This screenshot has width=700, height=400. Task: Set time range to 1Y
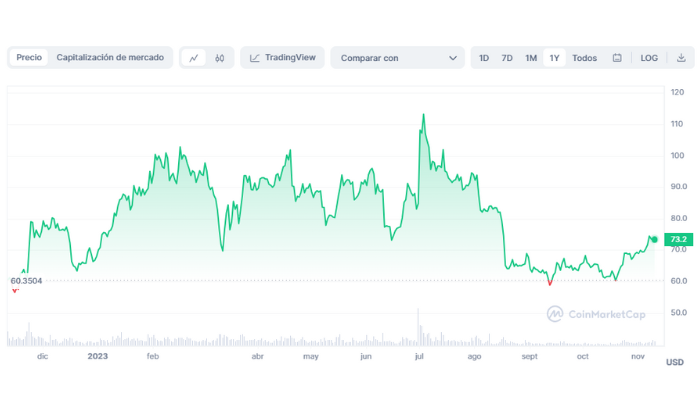pos(554,58)
